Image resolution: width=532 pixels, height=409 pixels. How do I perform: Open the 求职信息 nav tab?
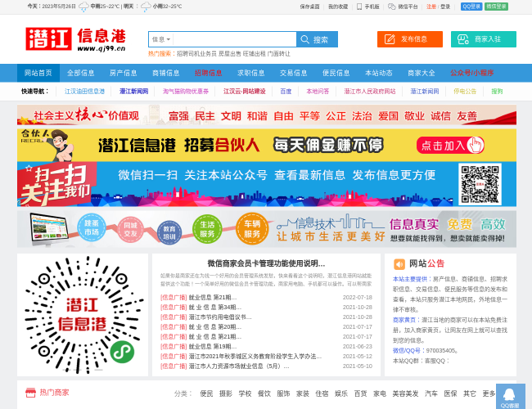click(251, 73)
